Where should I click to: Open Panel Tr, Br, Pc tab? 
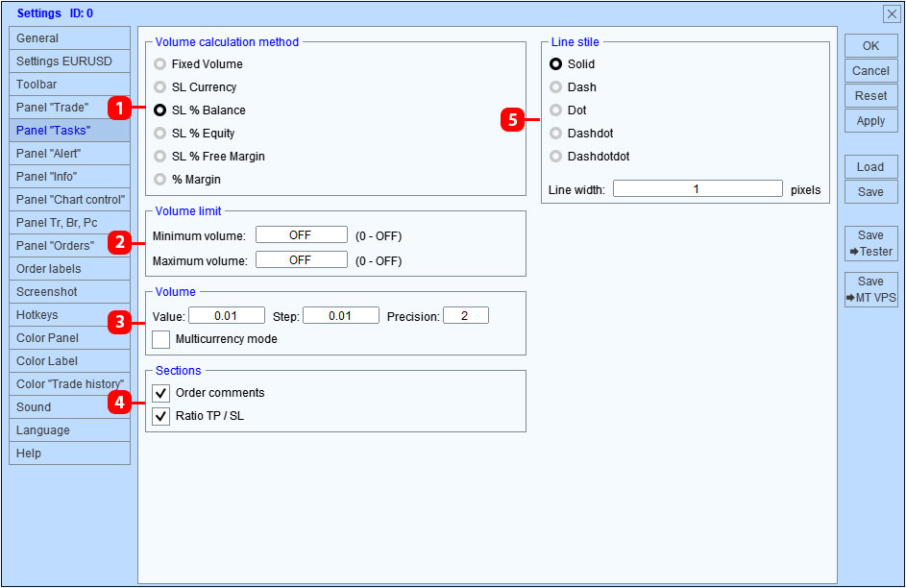coord(69,223)
